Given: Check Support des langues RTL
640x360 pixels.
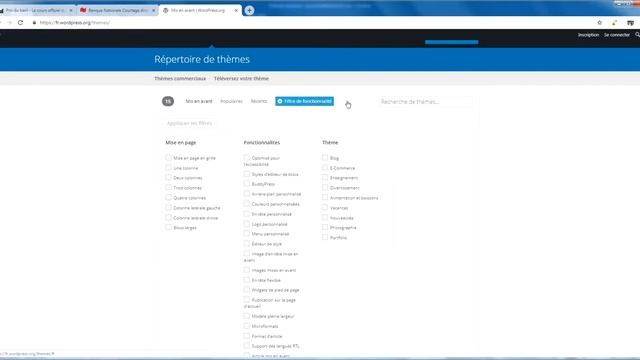Looking at the screenshot, I should 247,346.
